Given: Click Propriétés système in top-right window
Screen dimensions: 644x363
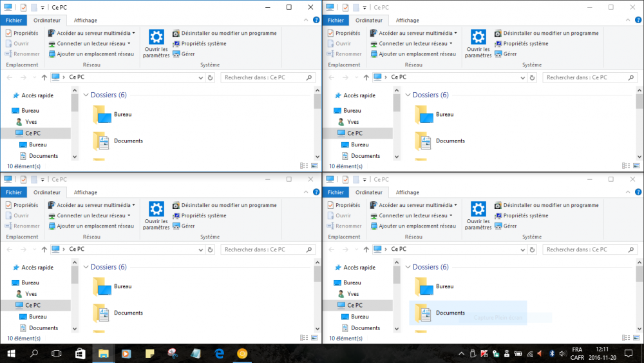Looking at the screenshot, I should (x=522, y=44).
